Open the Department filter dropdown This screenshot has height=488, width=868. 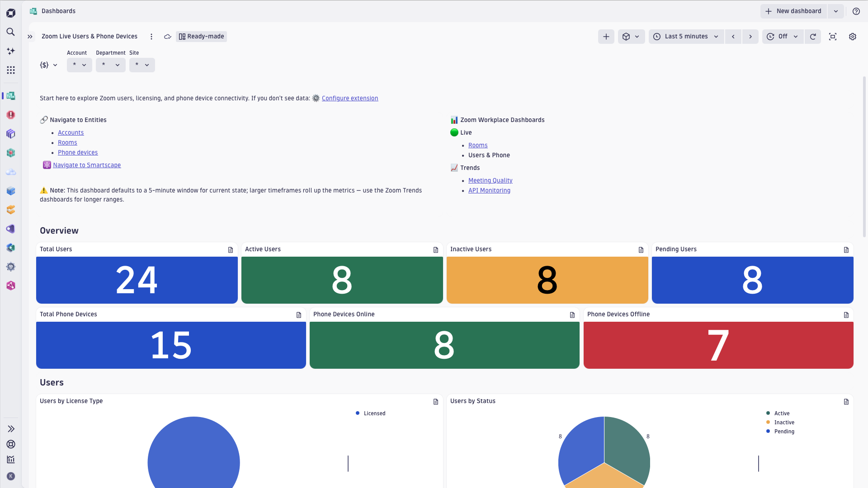pos(111,65)
